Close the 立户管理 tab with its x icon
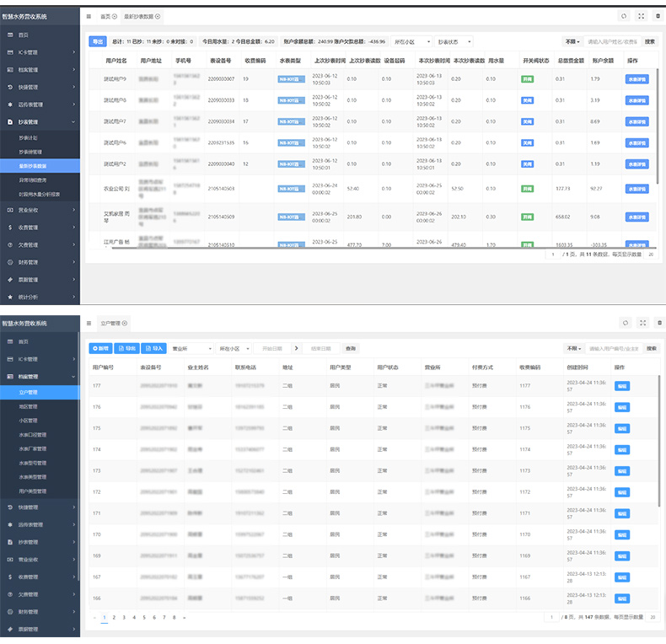This screenshot has width=666, height=644. pyautogui.click(x=122, y=323)
